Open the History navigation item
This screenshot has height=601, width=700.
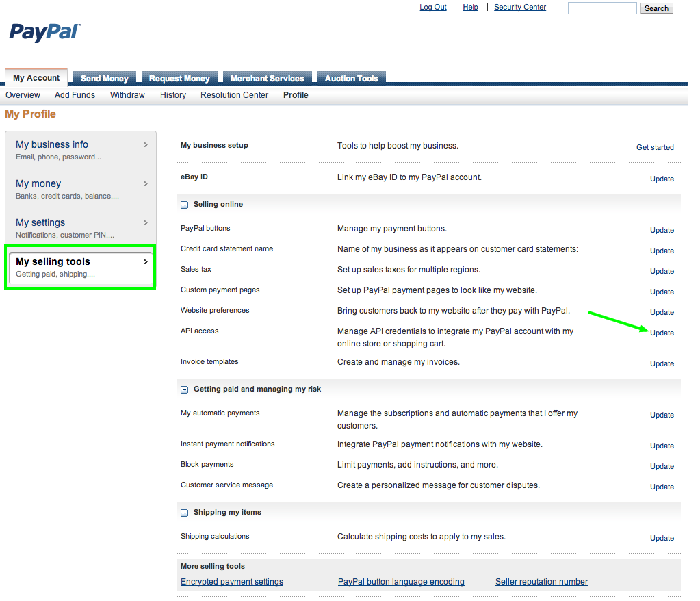point(172,95)
